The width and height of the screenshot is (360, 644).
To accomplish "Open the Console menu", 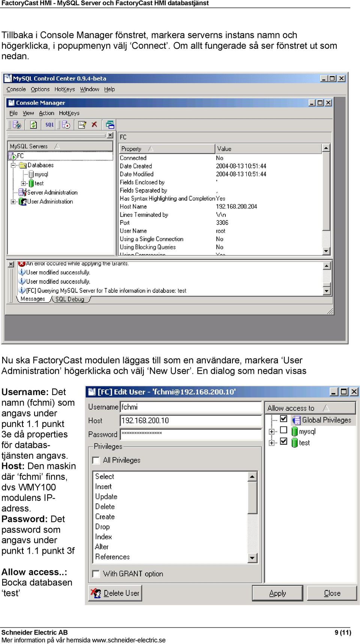I will 16,89.
